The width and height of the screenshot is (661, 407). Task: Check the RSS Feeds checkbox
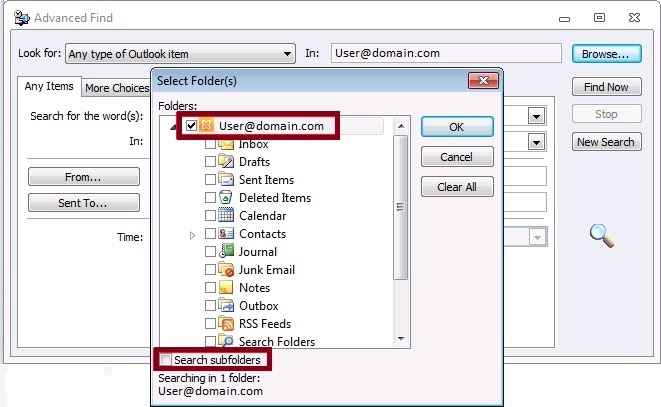tap(210, 323)
